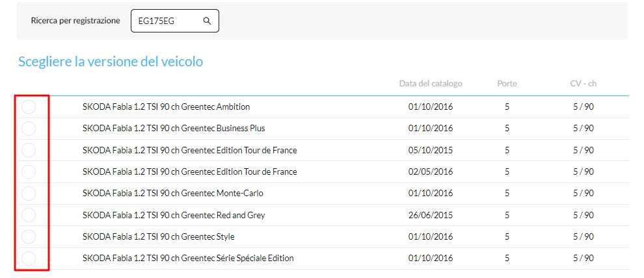
Task: Click '5 / 90' in Red and Grey row
Action: (584, 215)
